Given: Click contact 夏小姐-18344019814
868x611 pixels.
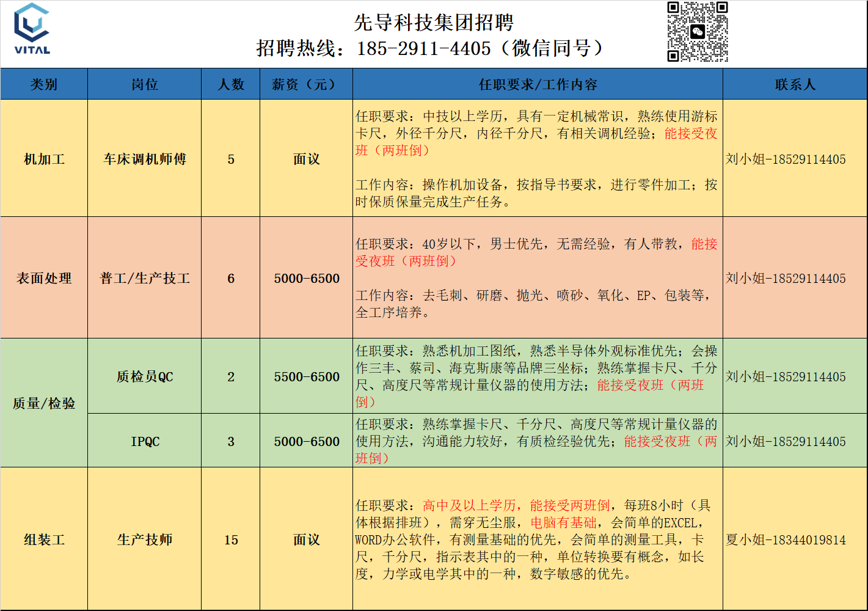Looking at the screenshot, I should pos(786,540).
